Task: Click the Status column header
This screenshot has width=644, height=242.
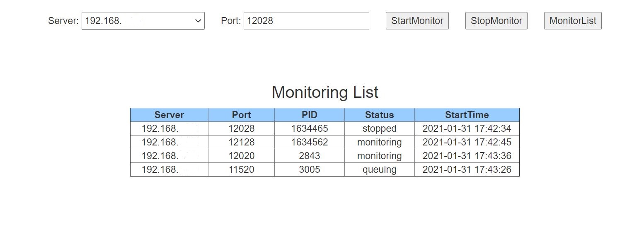Action: click(379, 115)
